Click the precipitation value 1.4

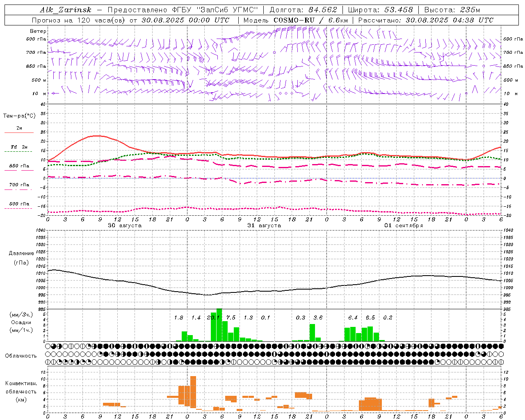(x=196, y=317)
